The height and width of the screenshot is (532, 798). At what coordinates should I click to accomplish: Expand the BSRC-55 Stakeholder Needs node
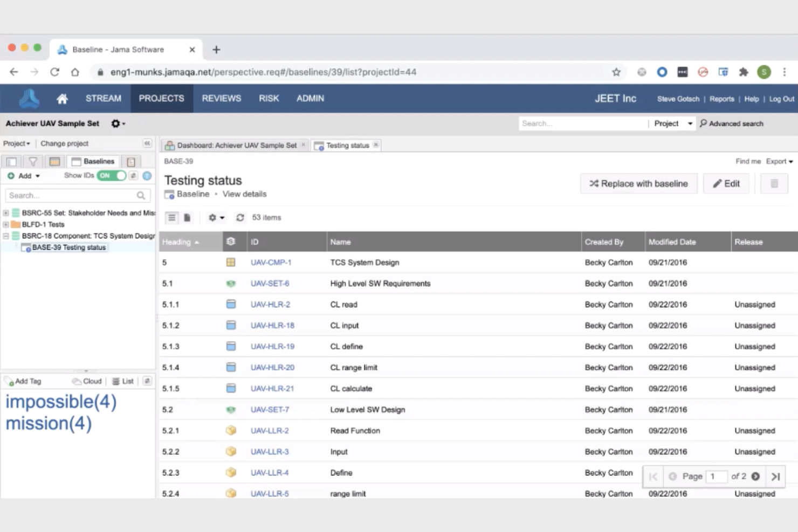click(6, 213)
